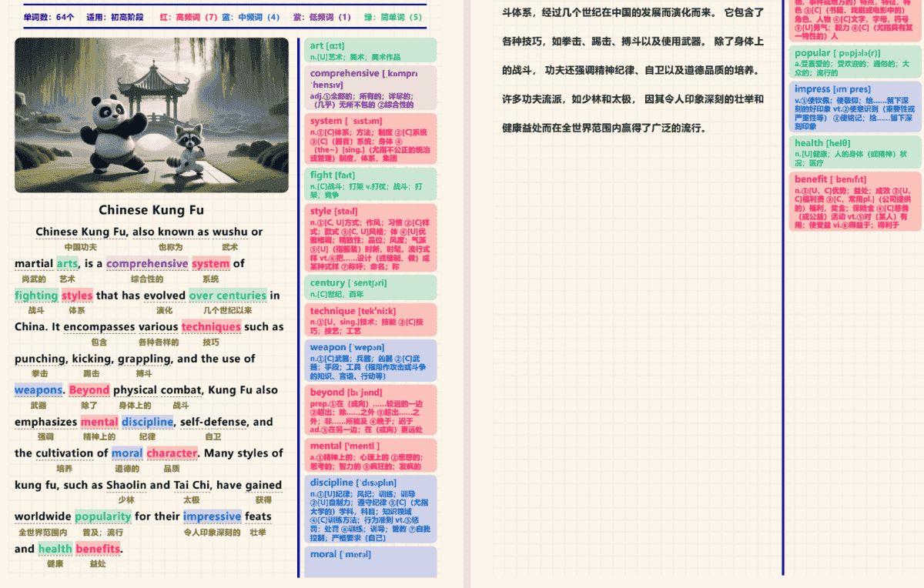Click the highlighted word 'Beyond' in the passage
The height and width of the screenshot is (588, 924).
(x=89, y=390)
